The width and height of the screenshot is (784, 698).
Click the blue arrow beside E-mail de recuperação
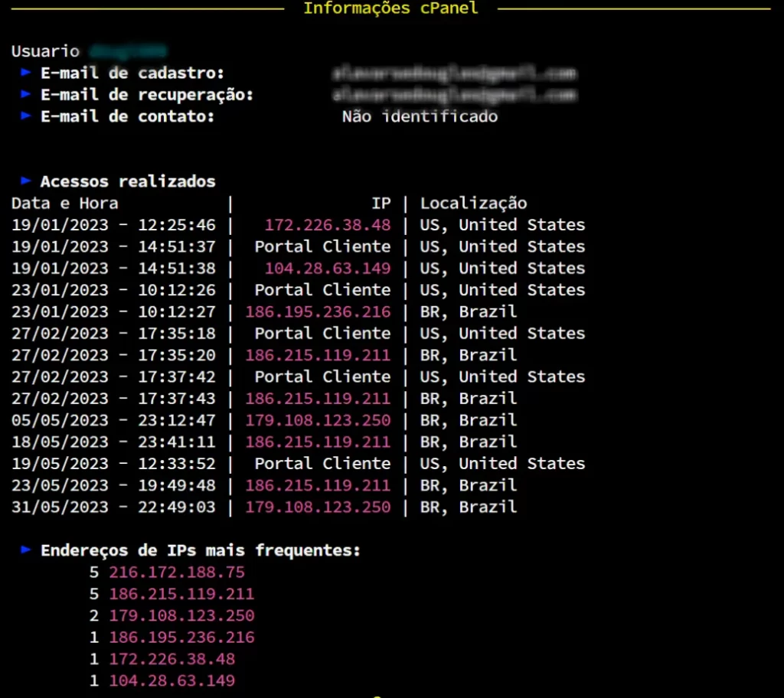(25, 94)
